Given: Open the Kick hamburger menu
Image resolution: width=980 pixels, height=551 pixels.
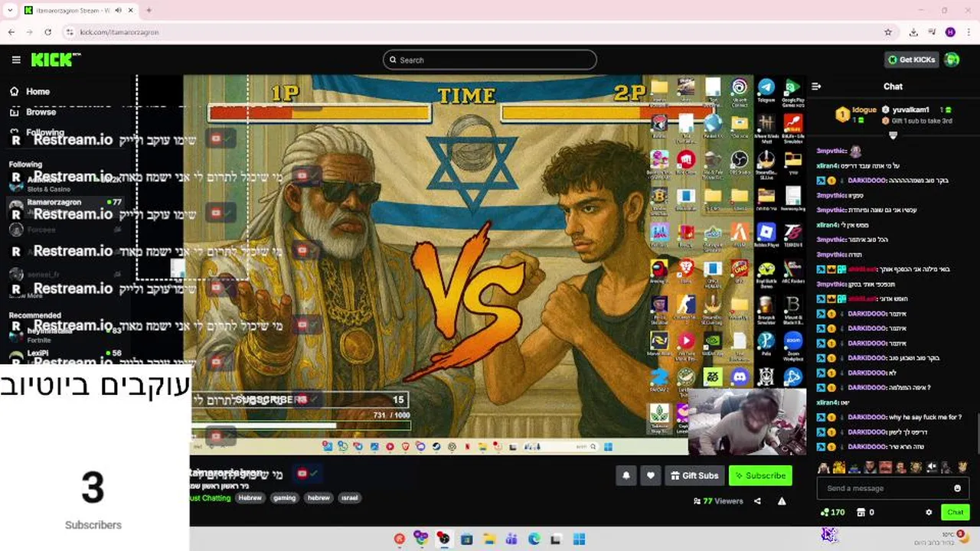Looking at the screenshot, I should [x=16, y=60].
